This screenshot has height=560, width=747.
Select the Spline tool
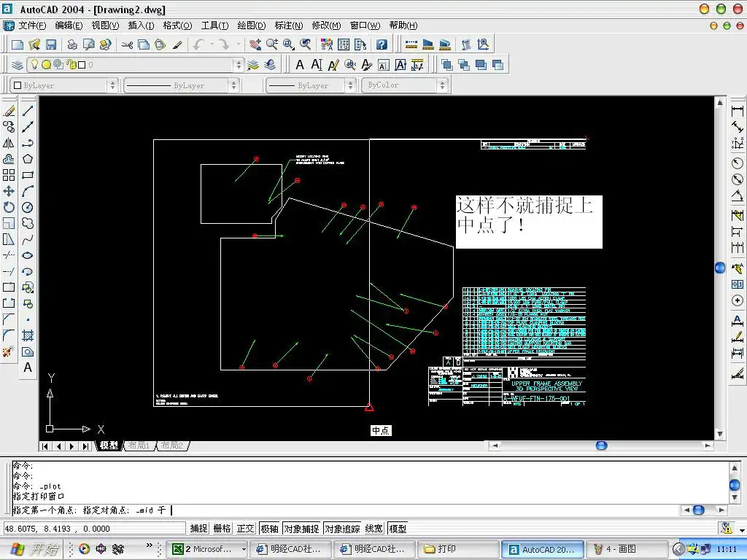click(x=28, y=239)
